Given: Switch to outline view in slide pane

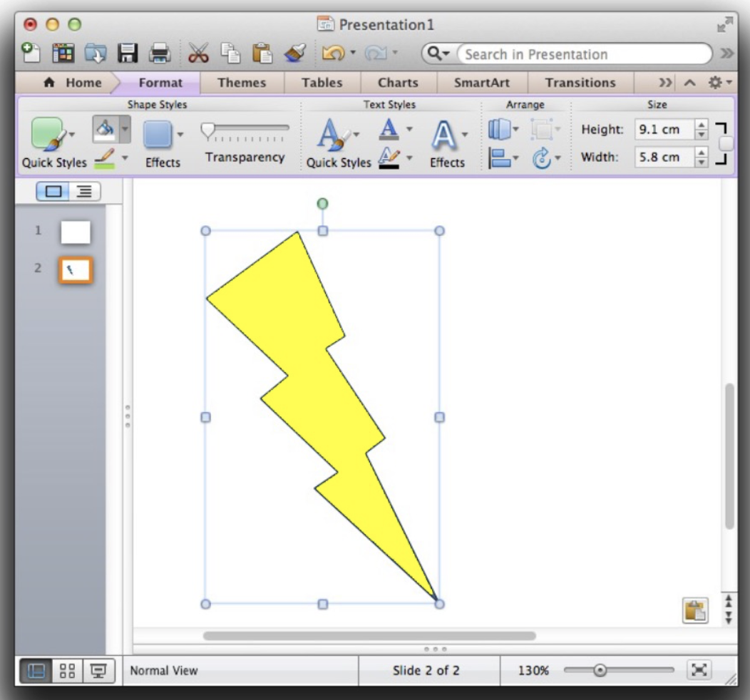Looking at the screenshot, I should pyautogui.click(x=84, y=191).
